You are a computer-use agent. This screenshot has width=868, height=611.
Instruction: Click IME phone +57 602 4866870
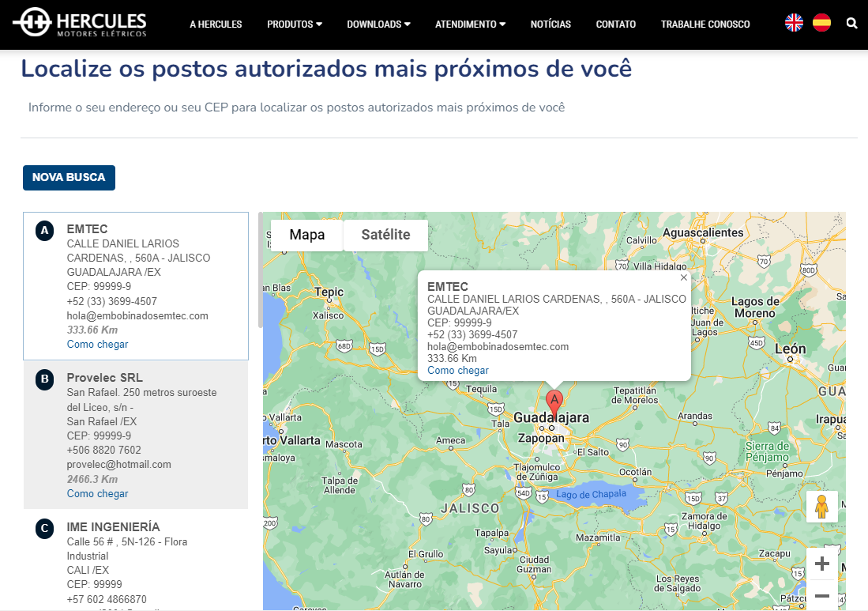[x=107, y=599]
